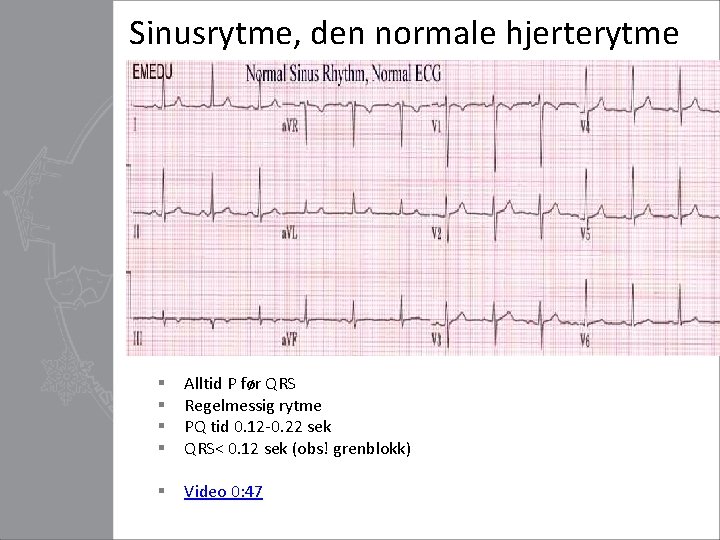Click the aVL lead label
This screenshot has height=540, width=720.
pos(289,234)
